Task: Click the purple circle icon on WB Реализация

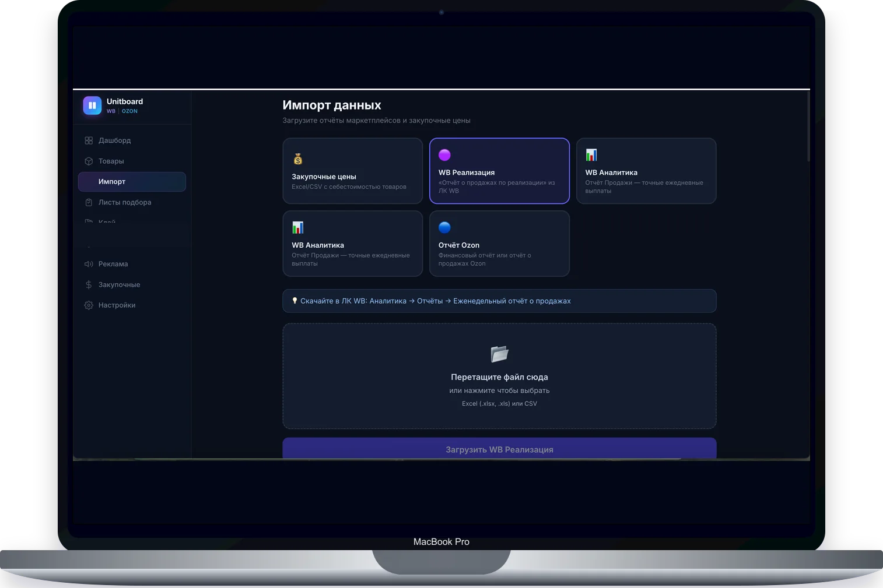Action: [444, 155]
